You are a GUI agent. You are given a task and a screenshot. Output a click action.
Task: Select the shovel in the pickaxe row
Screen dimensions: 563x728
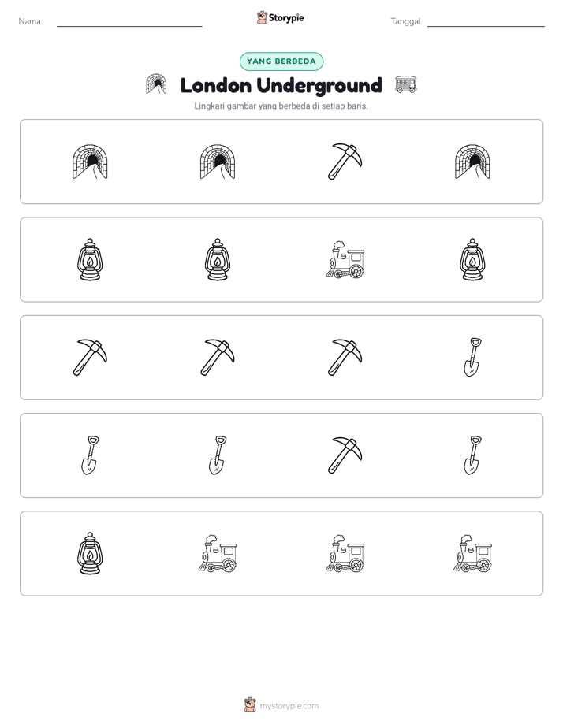coord(472,357)
